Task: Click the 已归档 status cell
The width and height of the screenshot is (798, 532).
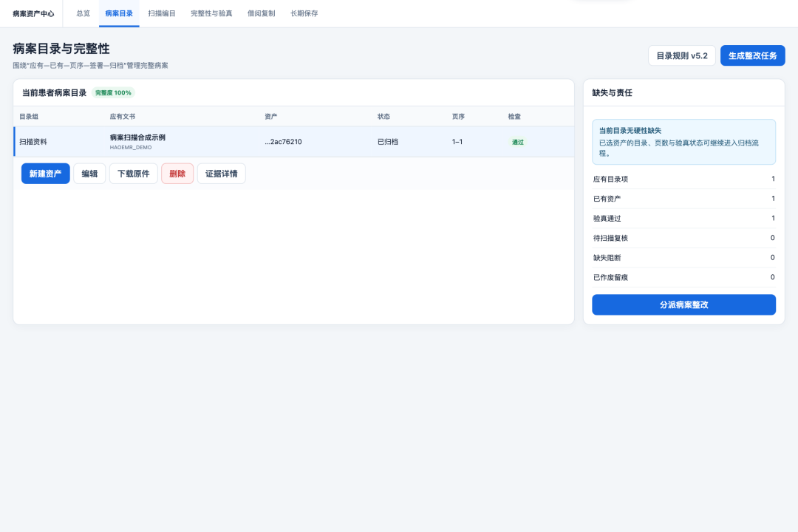Action: (x=388, y=142)
